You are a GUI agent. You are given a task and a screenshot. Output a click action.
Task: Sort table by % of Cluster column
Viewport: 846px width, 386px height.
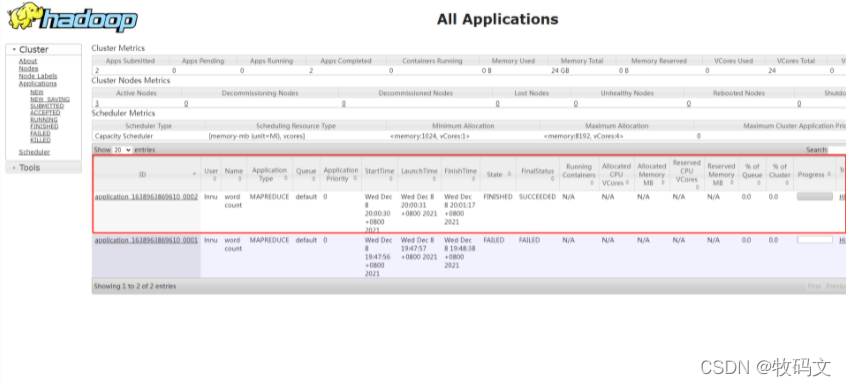point(780,174)
